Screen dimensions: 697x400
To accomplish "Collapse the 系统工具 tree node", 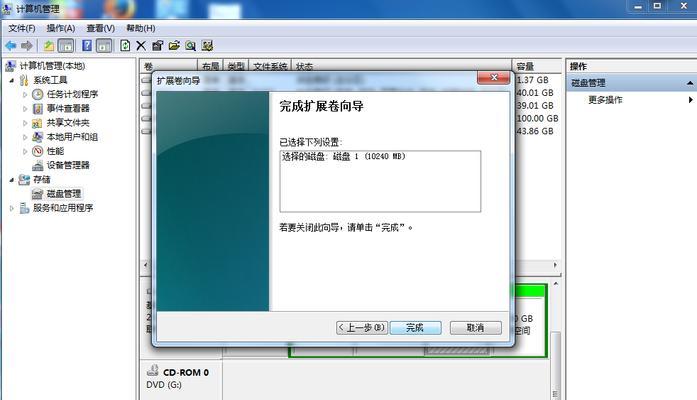I will coord(12,81).
